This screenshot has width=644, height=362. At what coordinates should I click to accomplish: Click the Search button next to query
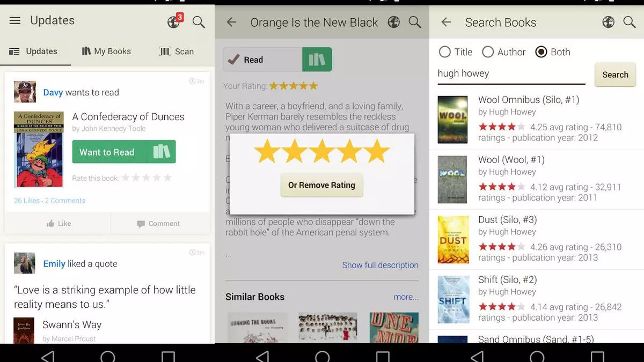tap(615, 75)
